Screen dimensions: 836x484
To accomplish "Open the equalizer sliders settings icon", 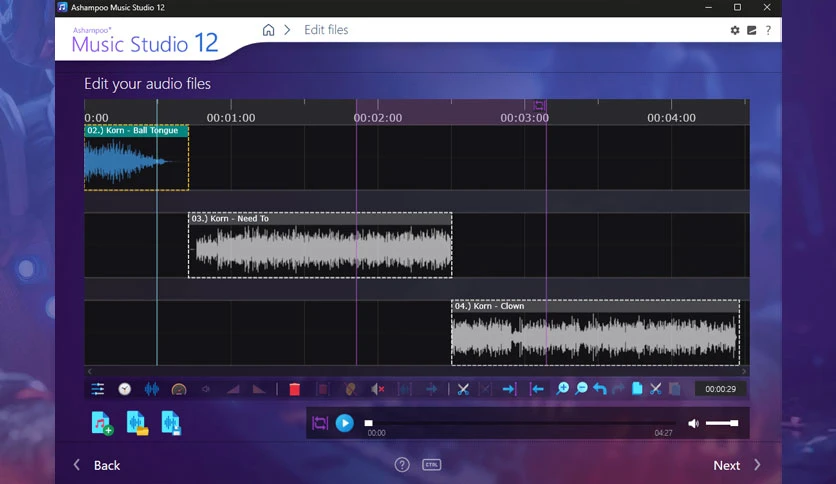I will [x=98, y=389].
